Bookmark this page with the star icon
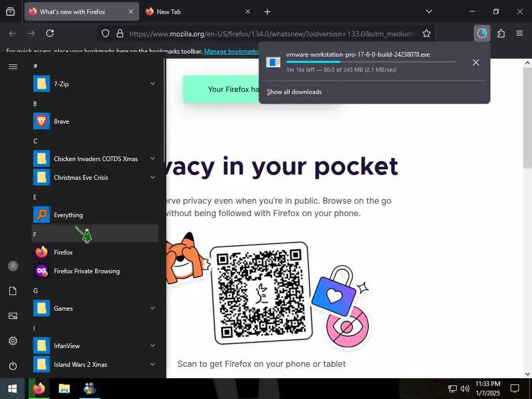 point(427,33)
